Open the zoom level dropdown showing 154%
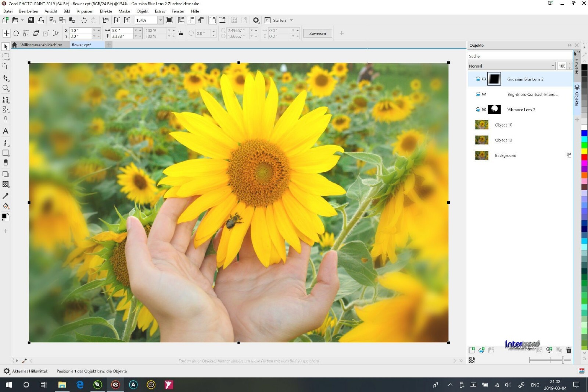Image resolution: width=588 pixels, height=392 pixels. coord(161,20)
